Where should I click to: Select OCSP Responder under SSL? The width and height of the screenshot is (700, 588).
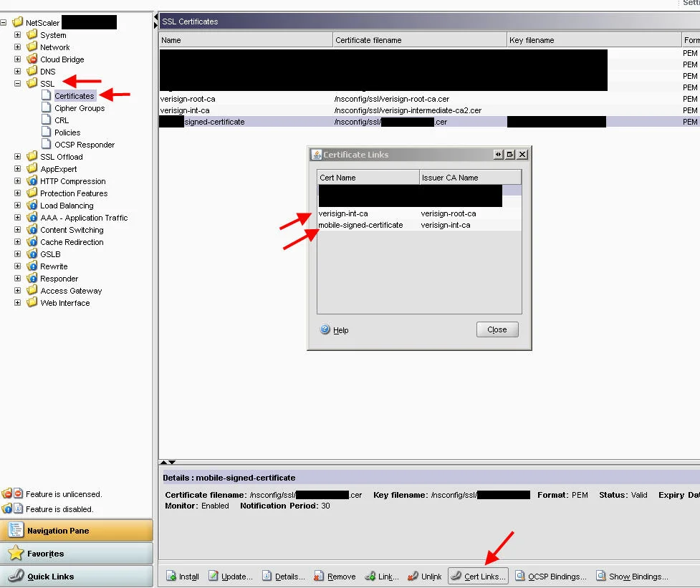pos(85,145)
